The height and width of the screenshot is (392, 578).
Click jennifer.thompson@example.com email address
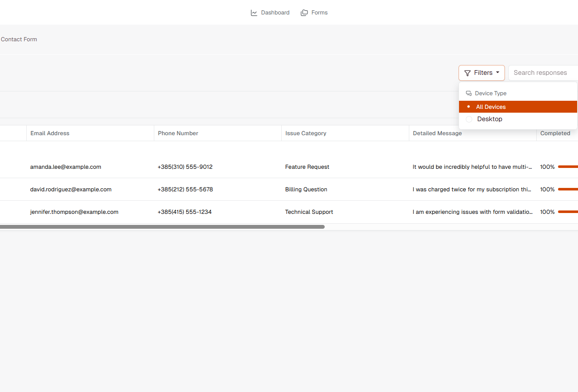74,212
